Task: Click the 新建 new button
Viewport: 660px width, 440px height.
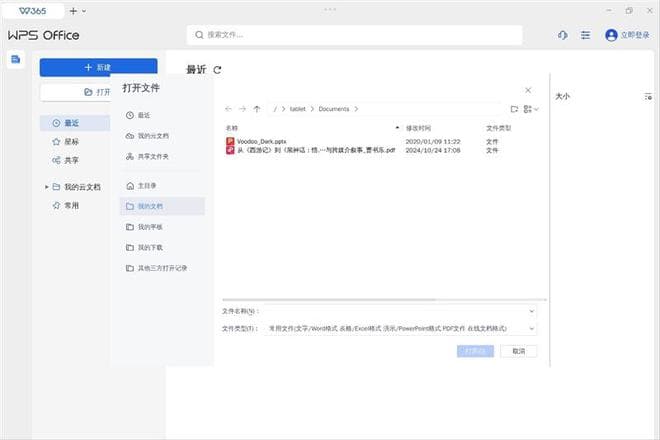Action: 98,67
